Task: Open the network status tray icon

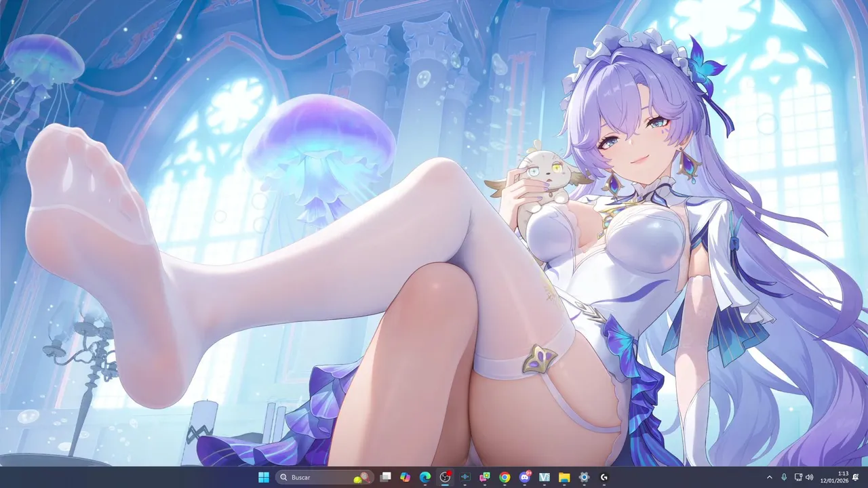Action: pyautogui.click(x=798, y=477)
